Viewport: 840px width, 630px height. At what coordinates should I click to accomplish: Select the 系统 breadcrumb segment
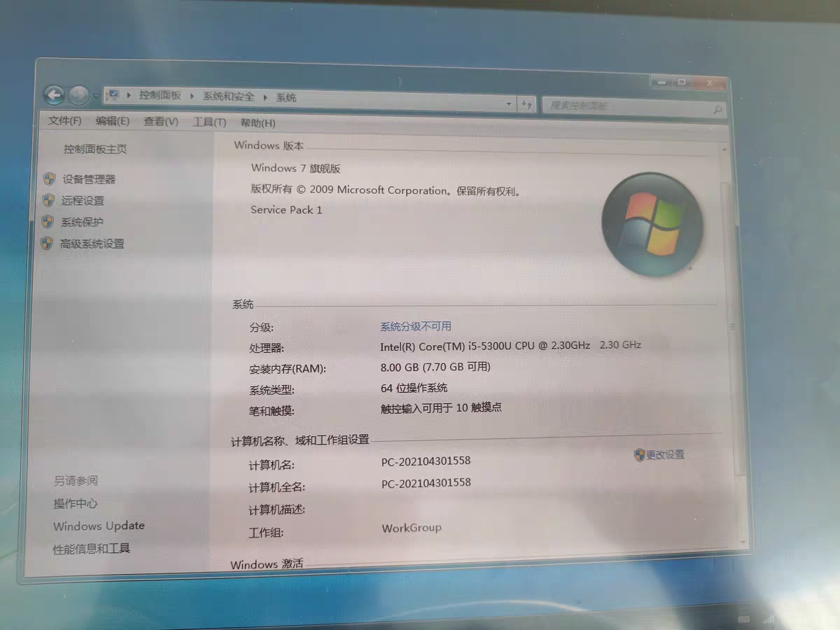286,98
